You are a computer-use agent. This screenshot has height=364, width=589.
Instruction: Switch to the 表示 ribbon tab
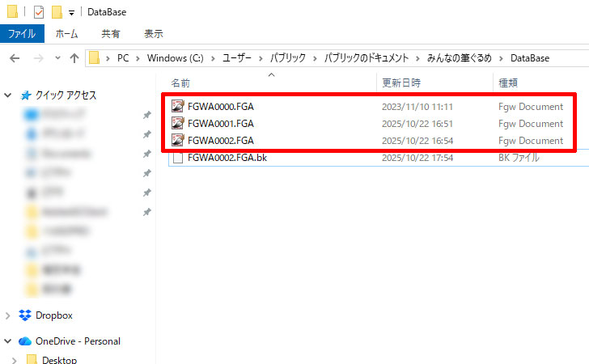pyautogui.click(x=154, y=34)
